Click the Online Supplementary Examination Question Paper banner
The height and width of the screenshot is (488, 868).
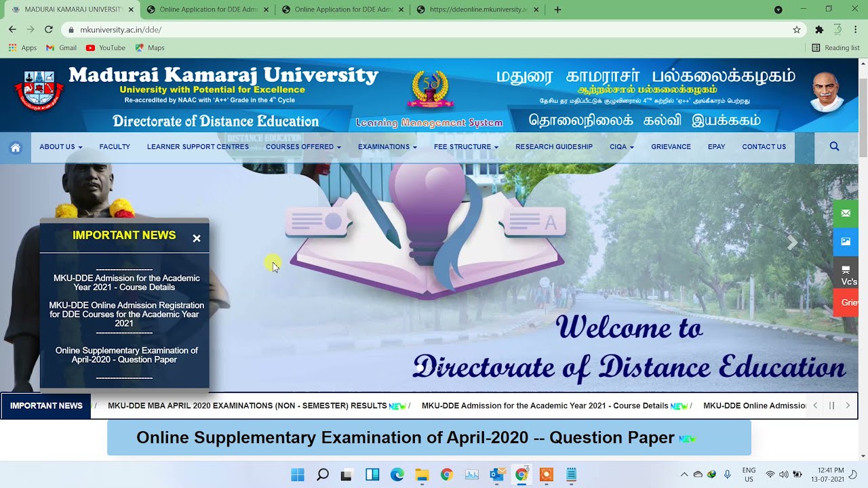pyautogui.click(x=429, y=438)
